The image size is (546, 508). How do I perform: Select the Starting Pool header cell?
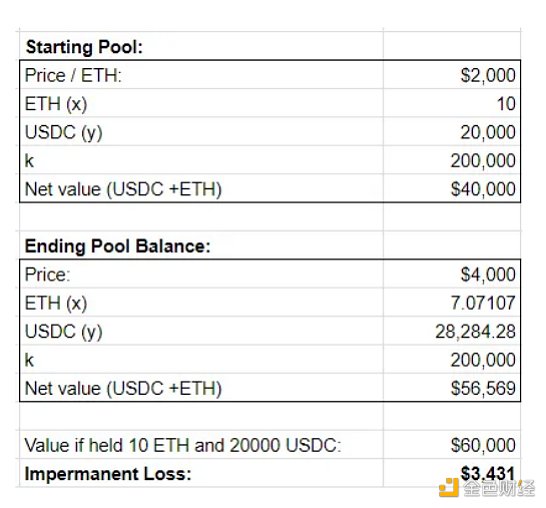point(201,46)
